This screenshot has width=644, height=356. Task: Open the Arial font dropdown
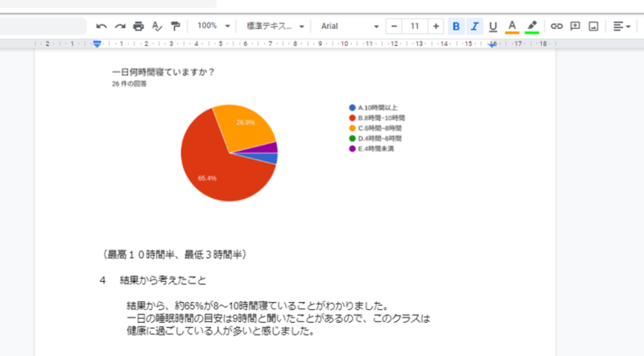point(349,27)
